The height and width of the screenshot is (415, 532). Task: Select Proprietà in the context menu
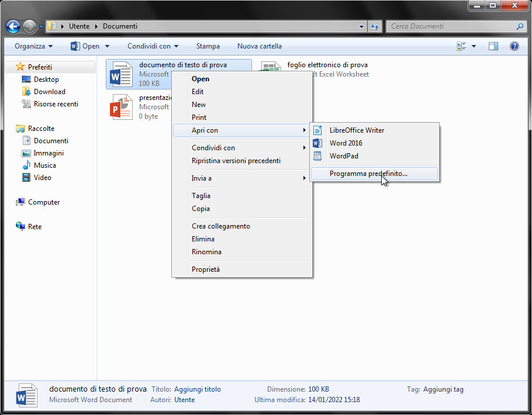point(206,269)
